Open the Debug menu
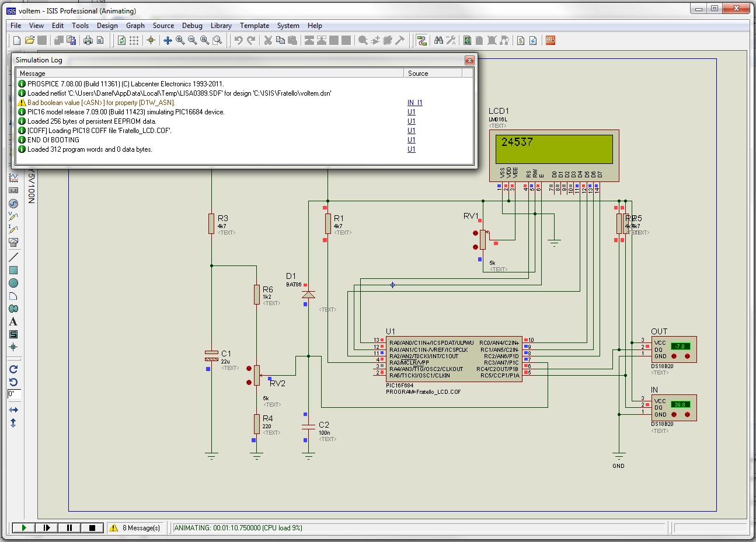756x542 pixels. click(x=192, y=26)
